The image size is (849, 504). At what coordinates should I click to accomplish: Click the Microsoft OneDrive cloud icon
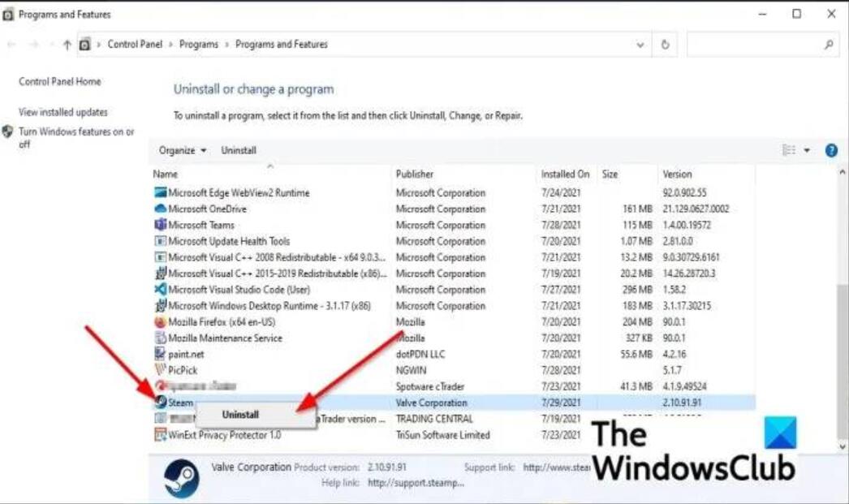point(160,209)
